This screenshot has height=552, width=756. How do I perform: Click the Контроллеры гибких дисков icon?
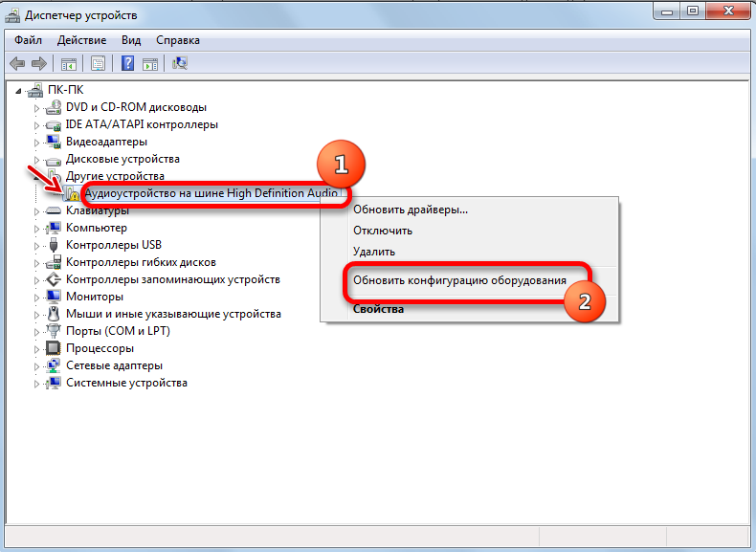[x=53, y=262]
